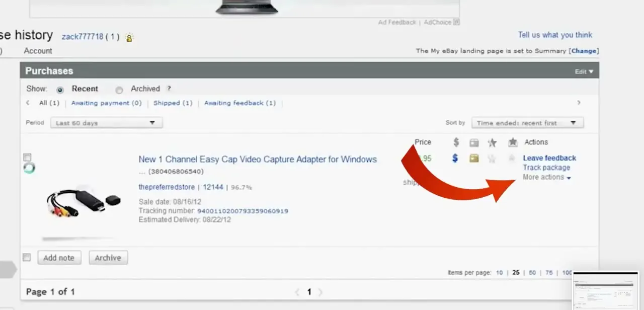Click the next page arrow beside page number
Image resolution: width=644 pixels, height=310 pixels.
(320, 292)
